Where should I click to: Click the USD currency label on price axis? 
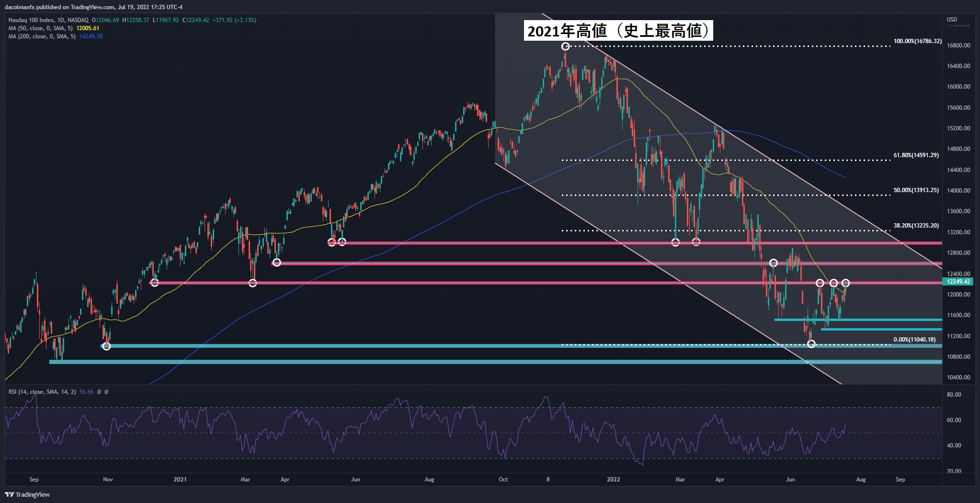coord(952,20)
